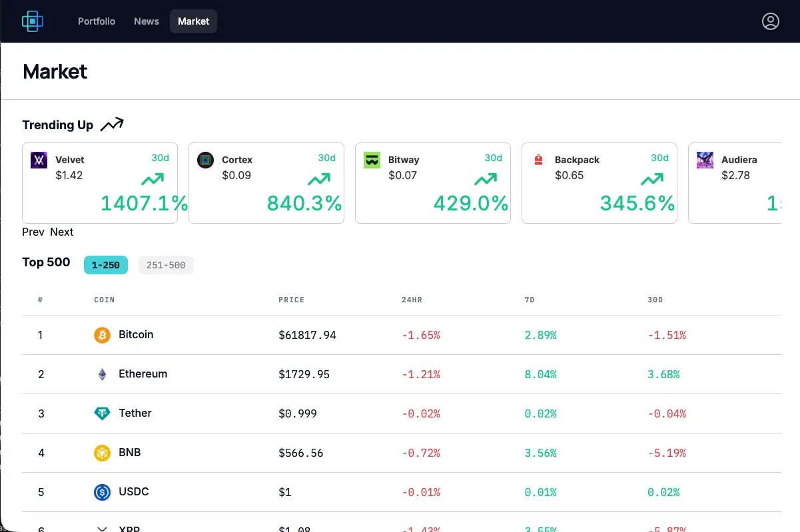Click Velvet price $1.42
The height and width of the screenshot is (532, 800).
[69, 175]
